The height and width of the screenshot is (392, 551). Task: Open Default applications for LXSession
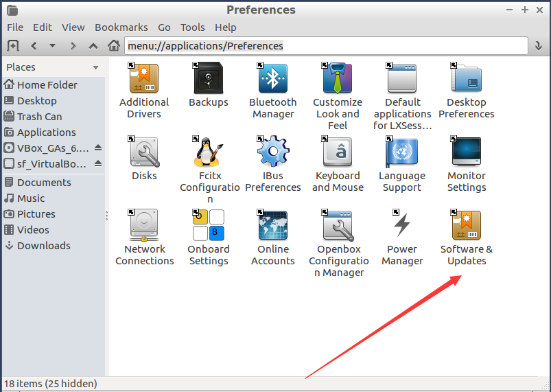[x=402, y=78]
